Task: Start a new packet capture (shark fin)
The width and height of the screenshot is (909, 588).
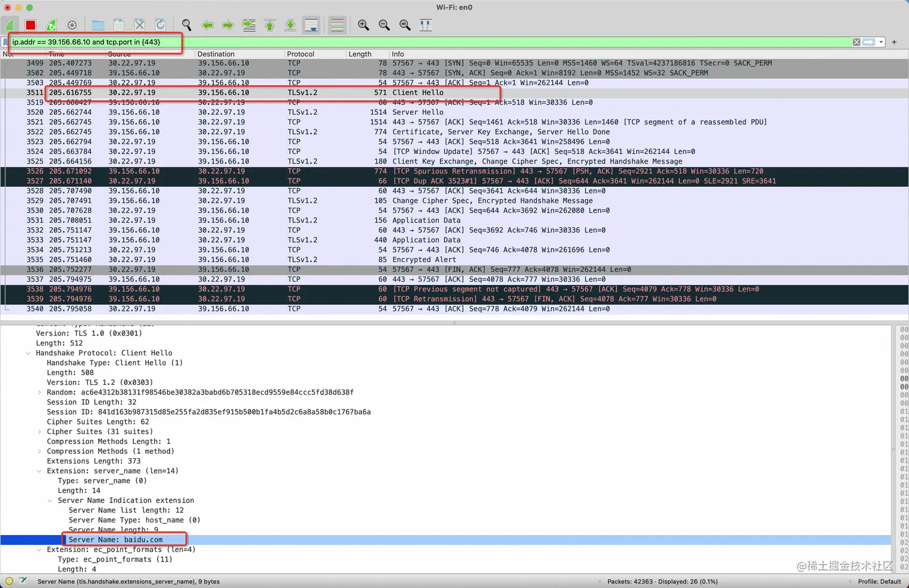Action: tap(10, 25)
